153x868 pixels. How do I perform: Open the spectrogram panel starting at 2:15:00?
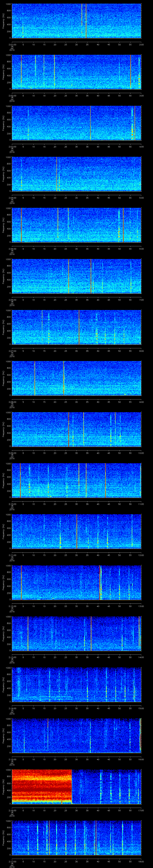(77, 736)
